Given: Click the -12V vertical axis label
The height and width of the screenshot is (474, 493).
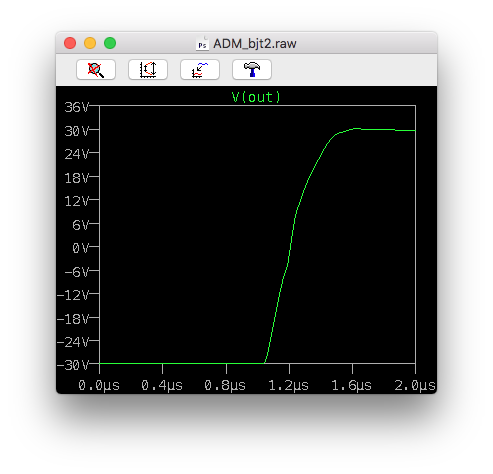Looking at the screenshot, I should (73, 295).
